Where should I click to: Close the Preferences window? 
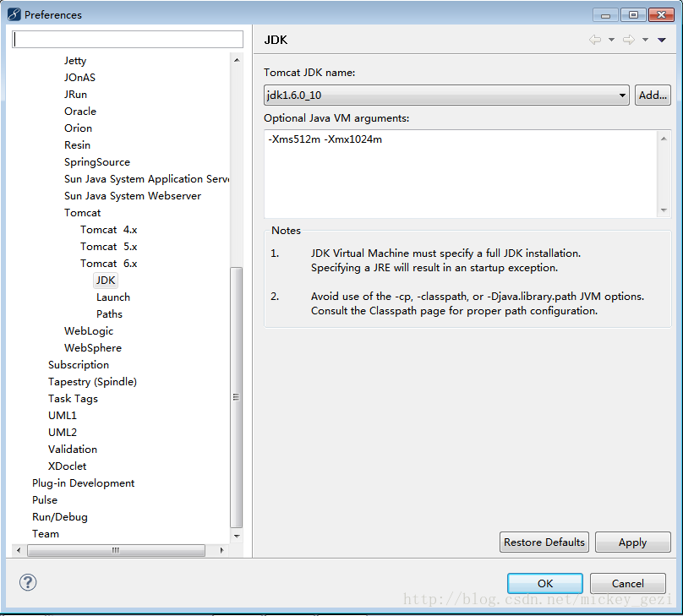[x=661, y=15]
